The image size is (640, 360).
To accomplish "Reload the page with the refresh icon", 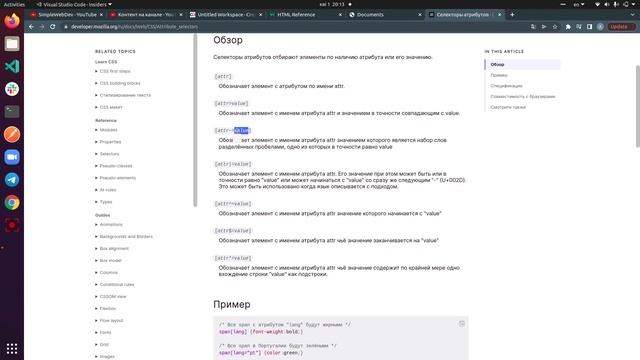I will [x=53, y=27].
